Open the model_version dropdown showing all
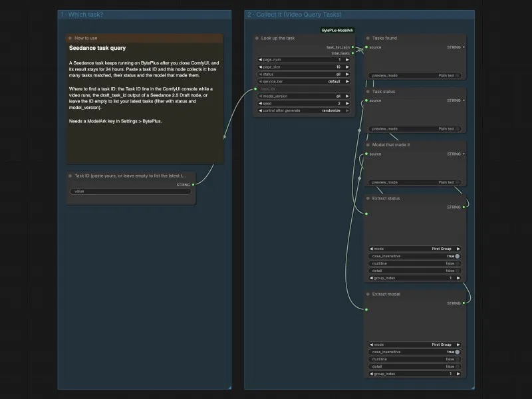The height and width of the screenshot is (399, 532). (x=304, y=96)
